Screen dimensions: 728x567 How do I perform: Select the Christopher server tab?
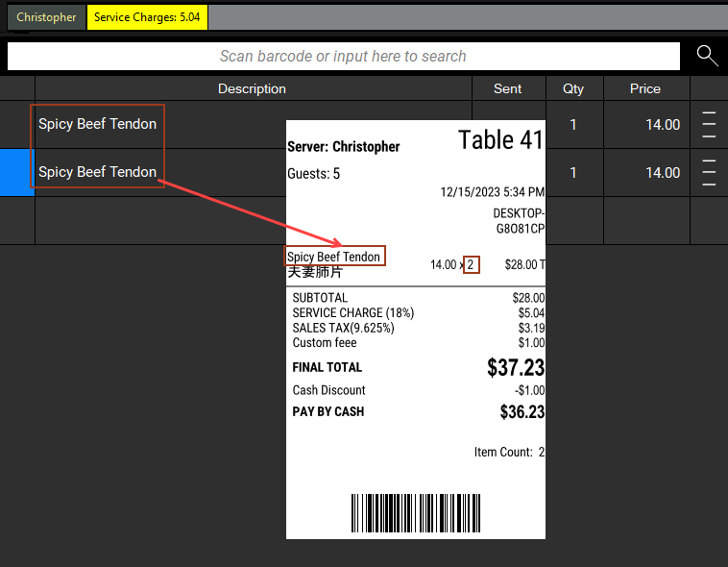point(46,17)
